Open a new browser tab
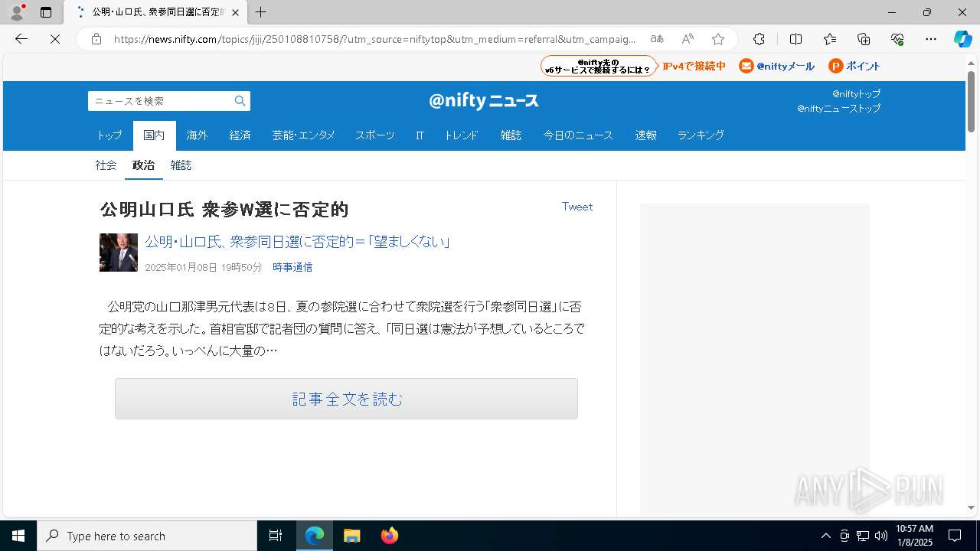The height and width of the screenshot is (551, 980). [x=260, y=12]
